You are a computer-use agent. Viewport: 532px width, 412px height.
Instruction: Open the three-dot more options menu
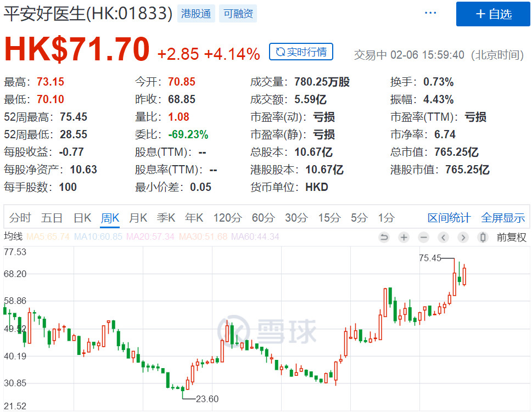430,13
